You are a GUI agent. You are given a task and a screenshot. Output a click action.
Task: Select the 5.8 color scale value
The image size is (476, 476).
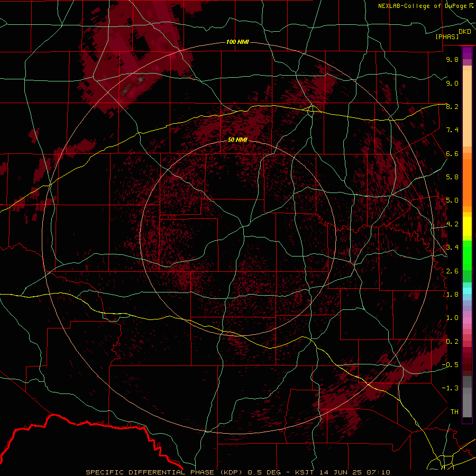(452, 177)
